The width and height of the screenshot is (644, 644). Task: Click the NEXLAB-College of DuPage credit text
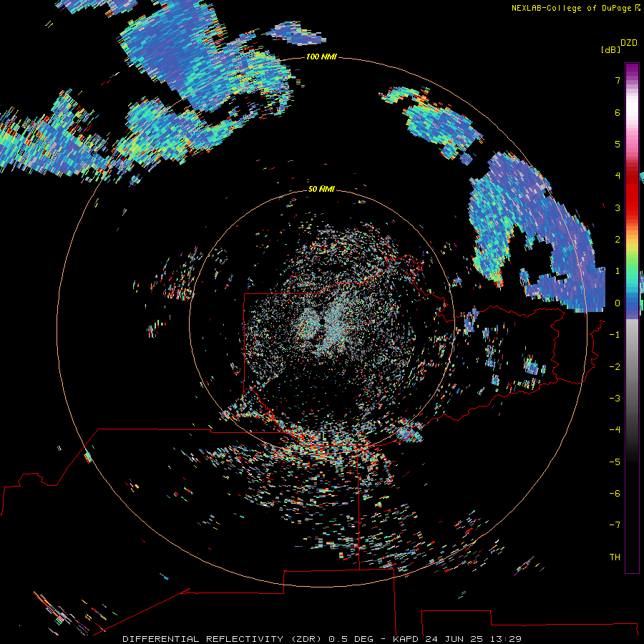pos(573,8)
